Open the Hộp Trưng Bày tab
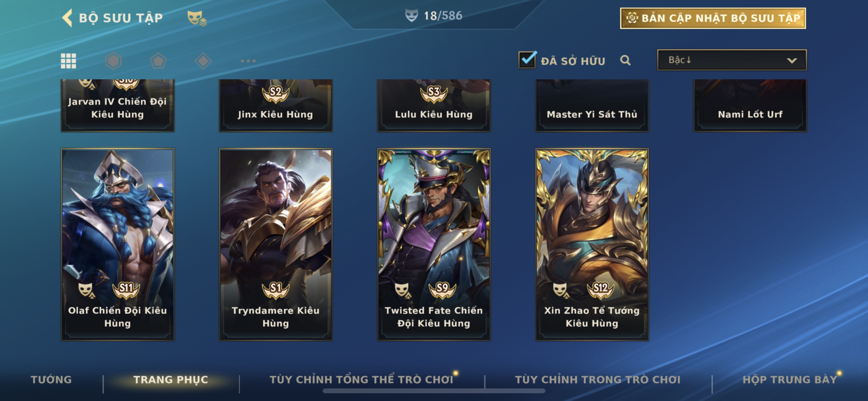This screenshot has height=401, width=868. click(790, 379)
